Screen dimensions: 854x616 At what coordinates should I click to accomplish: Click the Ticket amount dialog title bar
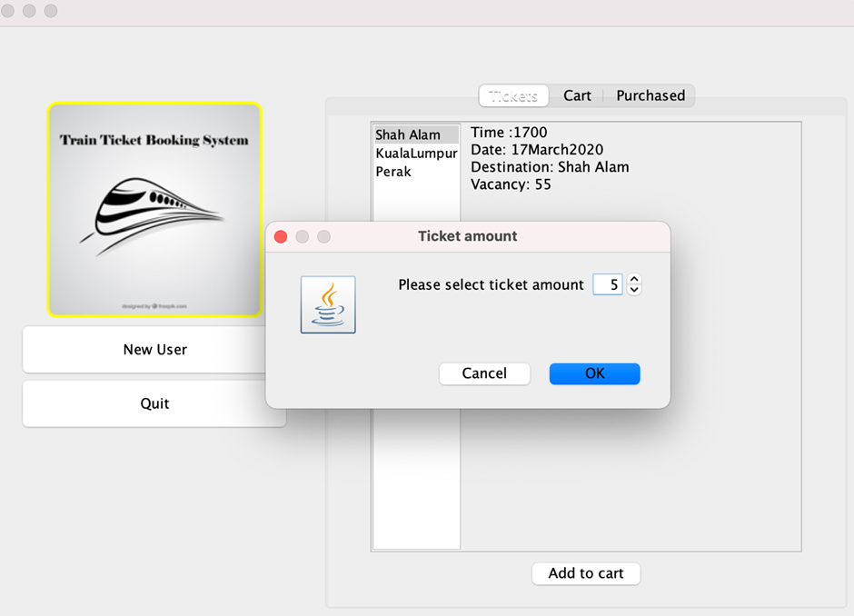[x=469, y=236]
